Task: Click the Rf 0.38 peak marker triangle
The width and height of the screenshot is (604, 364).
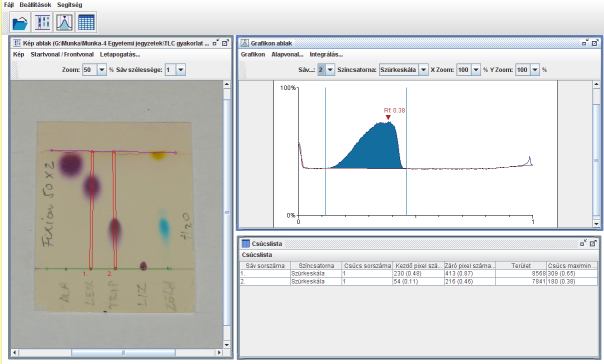Action: pyautogui.click(x=388, y=117)
